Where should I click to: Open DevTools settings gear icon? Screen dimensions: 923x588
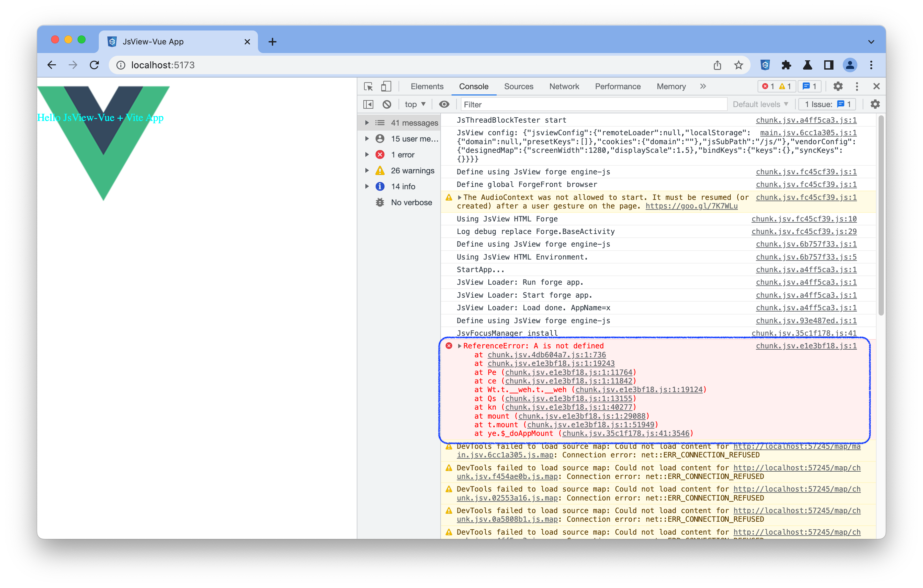coord(838,86)
